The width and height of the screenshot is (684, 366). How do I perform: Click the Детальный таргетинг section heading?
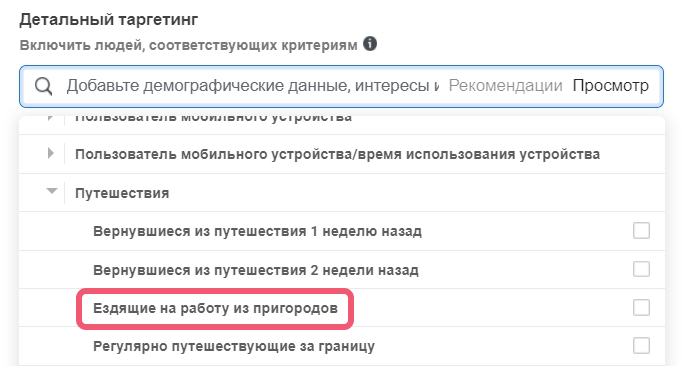click(109, 20)
